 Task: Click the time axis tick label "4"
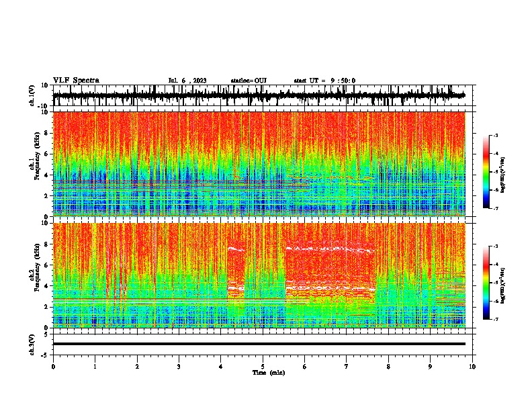pos(221,367)
